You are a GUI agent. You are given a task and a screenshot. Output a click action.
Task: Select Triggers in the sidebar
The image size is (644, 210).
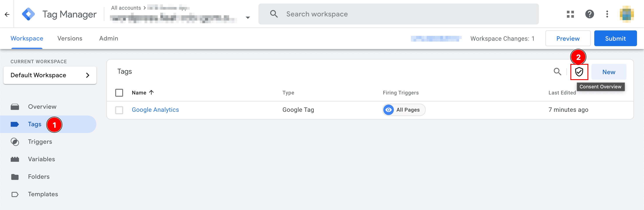tap(40, 142)
